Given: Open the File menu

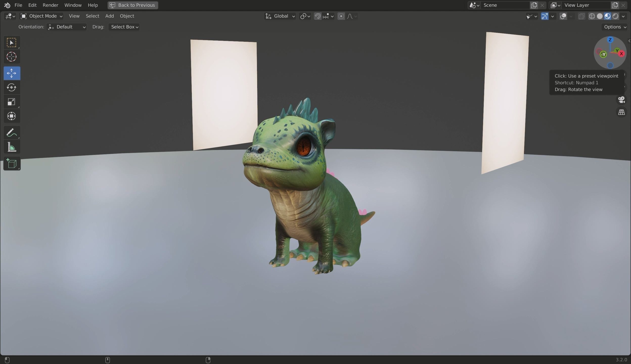Looking at the screenshot, I should (x=18, y=5).
